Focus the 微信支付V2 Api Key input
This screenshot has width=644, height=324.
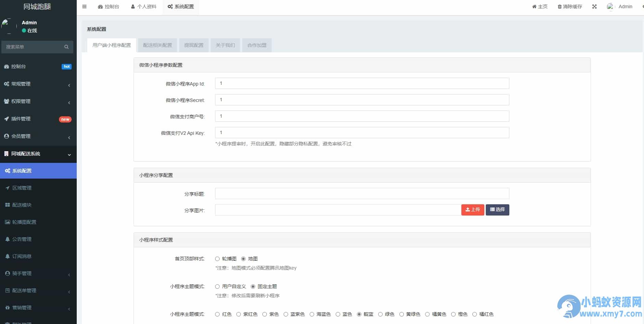(x=362, y=132)
